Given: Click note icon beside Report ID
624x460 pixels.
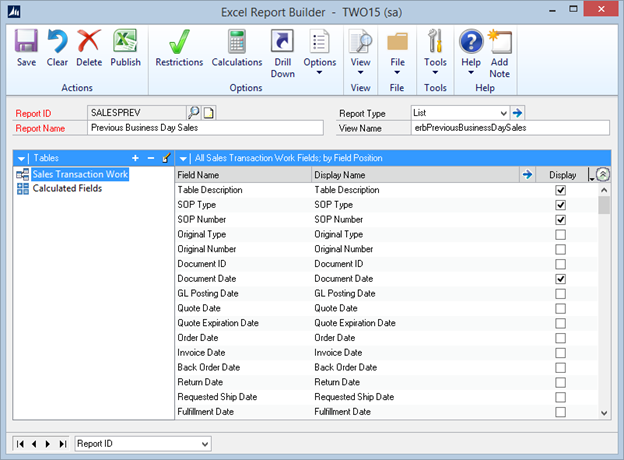Looking at the screenshot, I should coord(209,113).
